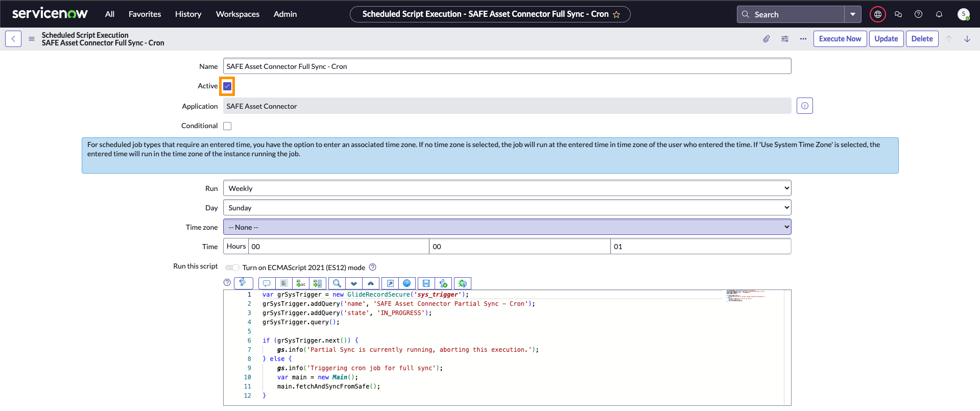
Task: Click the Application field SAFE Asset Connector
Action: 507,106
